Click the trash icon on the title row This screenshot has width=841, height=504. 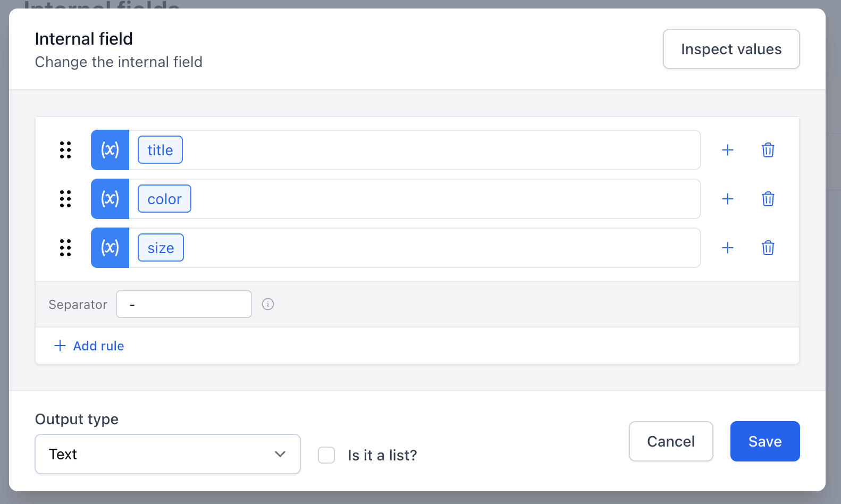pyautogui.click(x=768, y=150)
